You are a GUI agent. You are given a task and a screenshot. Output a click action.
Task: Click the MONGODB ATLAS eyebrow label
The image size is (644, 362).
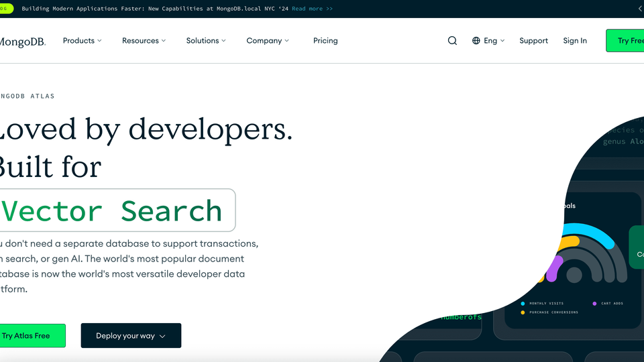pos(27,96)
